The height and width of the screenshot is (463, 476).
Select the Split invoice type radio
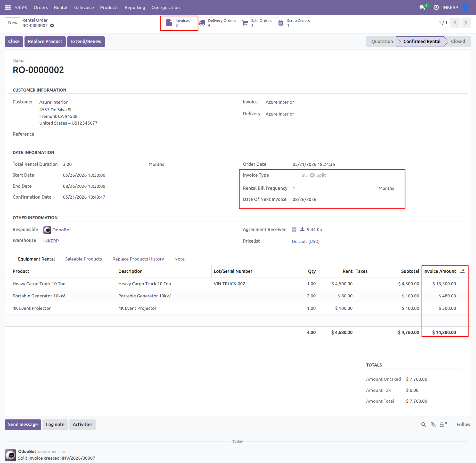(x=312, y=175)
